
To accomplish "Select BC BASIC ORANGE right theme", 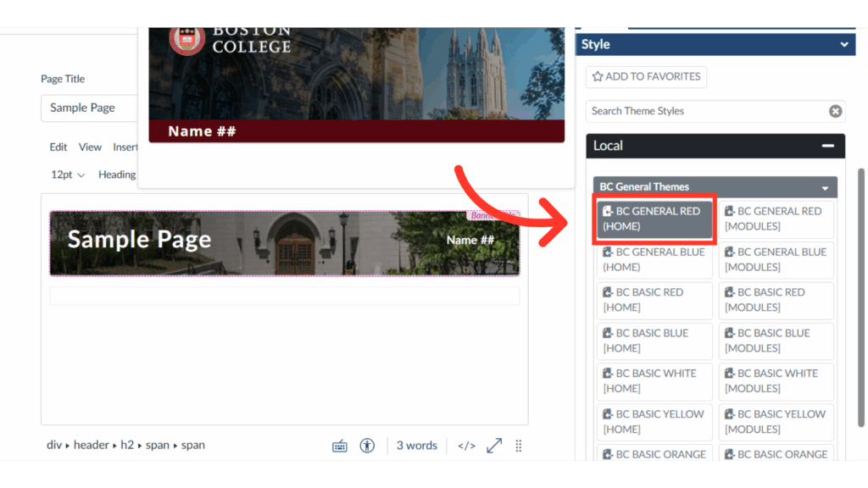I will (776, 454).
